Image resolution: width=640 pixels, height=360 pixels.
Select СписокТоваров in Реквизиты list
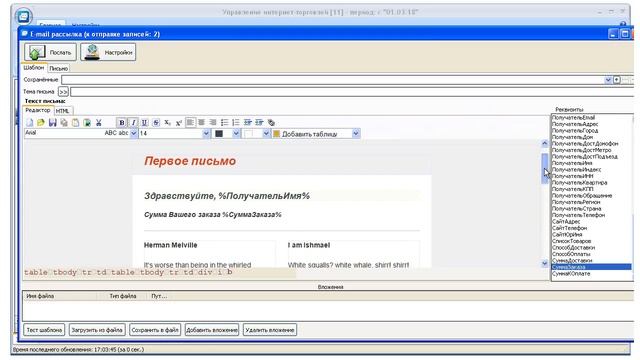(572, 241)
